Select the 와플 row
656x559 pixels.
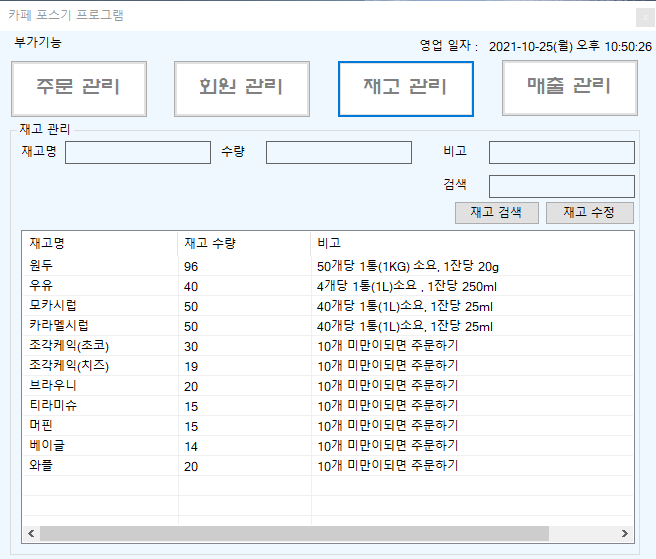click(328, 466)
